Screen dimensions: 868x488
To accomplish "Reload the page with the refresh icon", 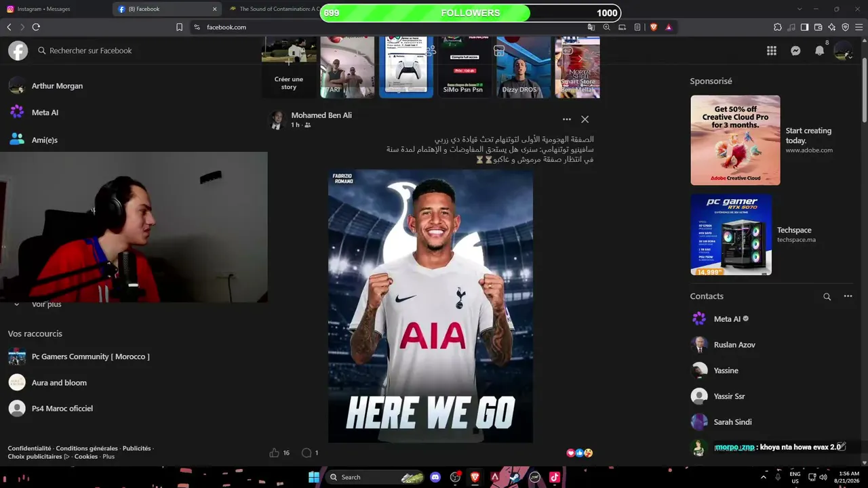I will click(36, 27).
